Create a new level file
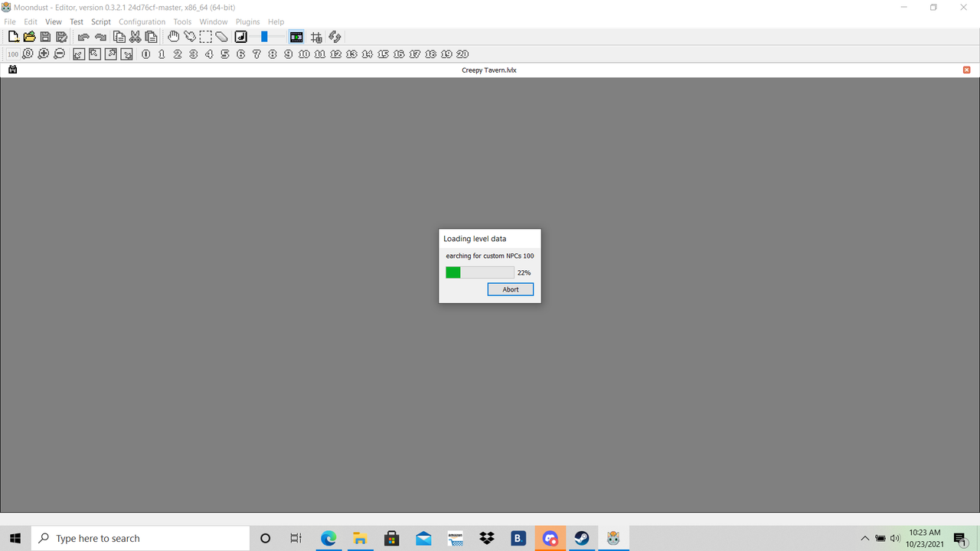The width and height of the screenshot is (980, 551). [13, 37]
